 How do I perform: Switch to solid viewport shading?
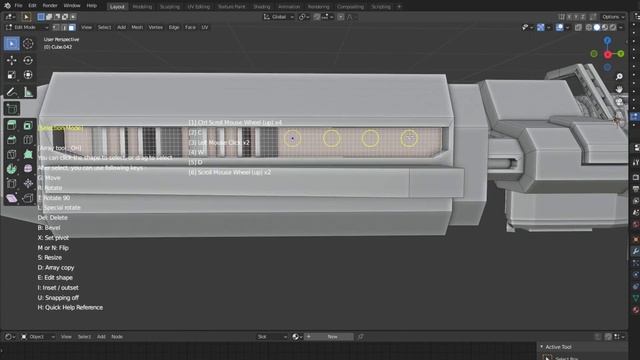tap(597, 27)
